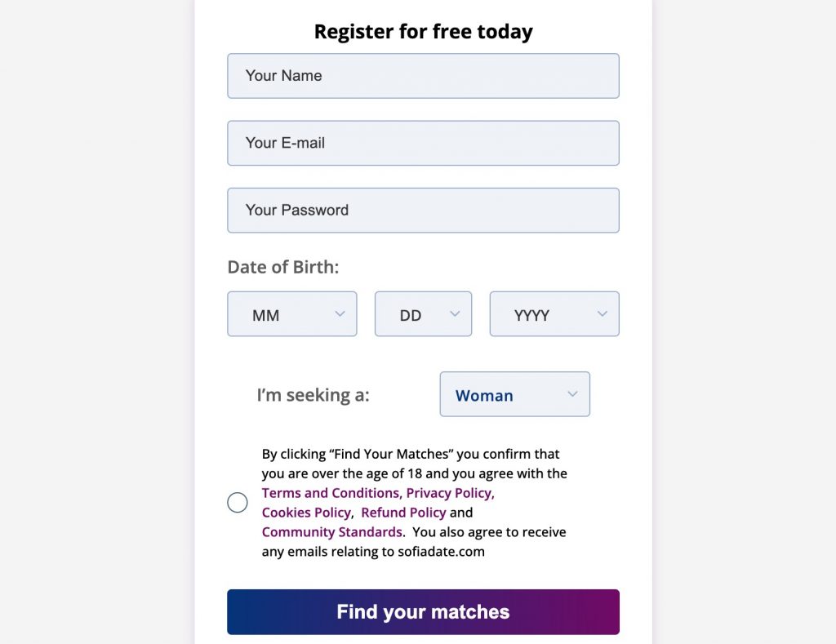The height and width of the screenshot is (644, 836).
Task: View the Refund Policy link
Action: [x=403, y=513]
